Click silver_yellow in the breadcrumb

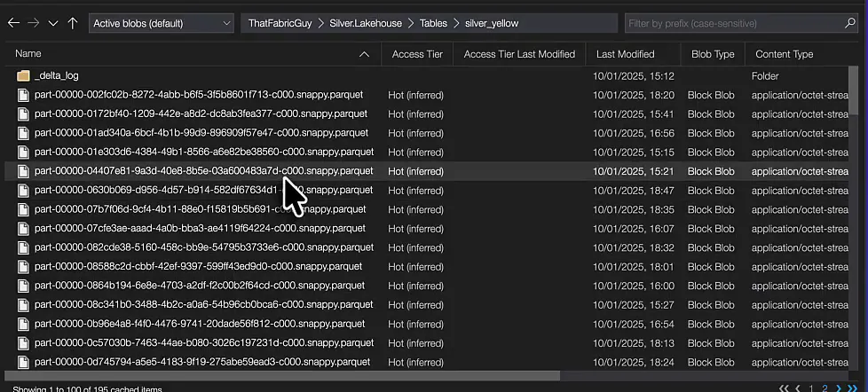coord(492,23)
